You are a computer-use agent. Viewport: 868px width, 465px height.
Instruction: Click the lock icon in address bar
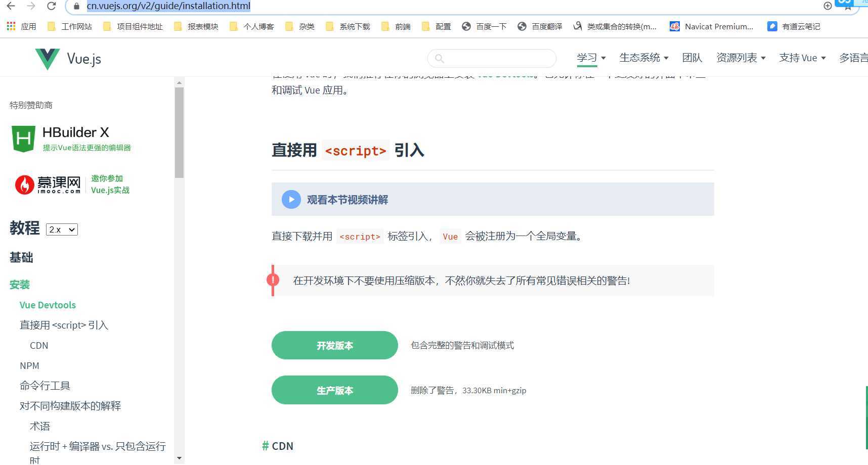[76, 6]
